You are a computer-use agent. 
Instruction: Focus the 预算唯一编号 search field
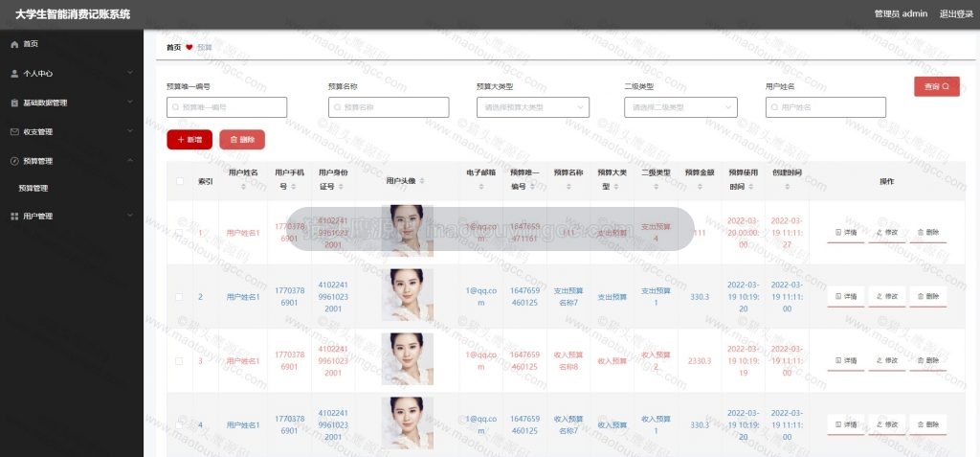226,107
